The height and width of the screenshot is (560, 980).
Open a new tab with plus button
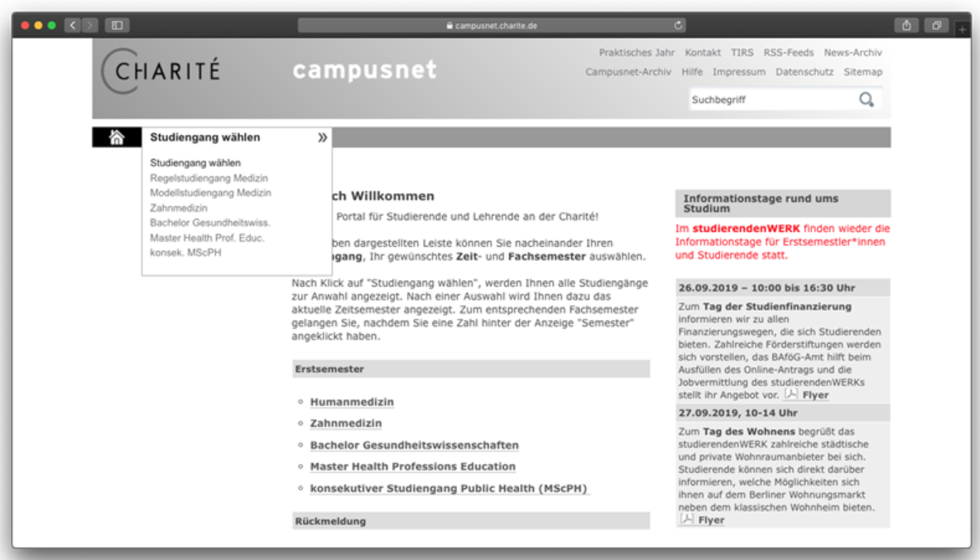click(x=963, y=29)
